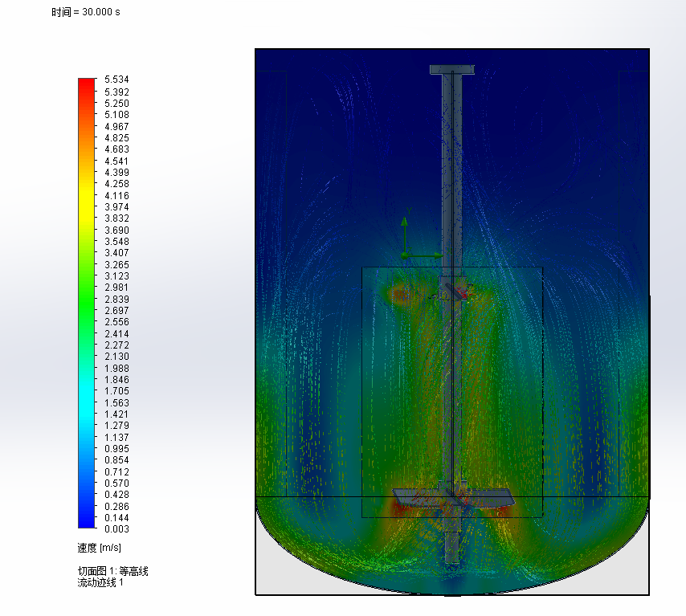Click the red top of the velocity color bar
Screen dimensions: 686x616
coord(86,83)
